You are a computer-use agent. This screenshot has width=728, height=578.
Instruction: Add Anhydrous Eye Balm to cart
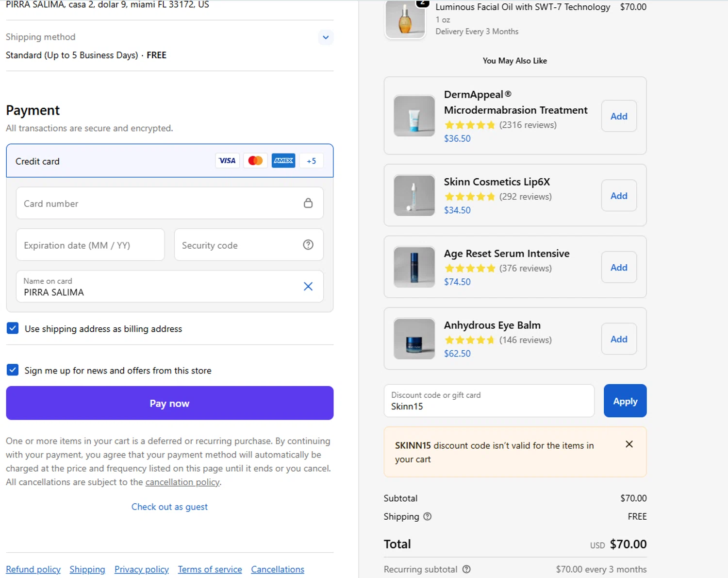pyautogui.click(x=619, y=339)
